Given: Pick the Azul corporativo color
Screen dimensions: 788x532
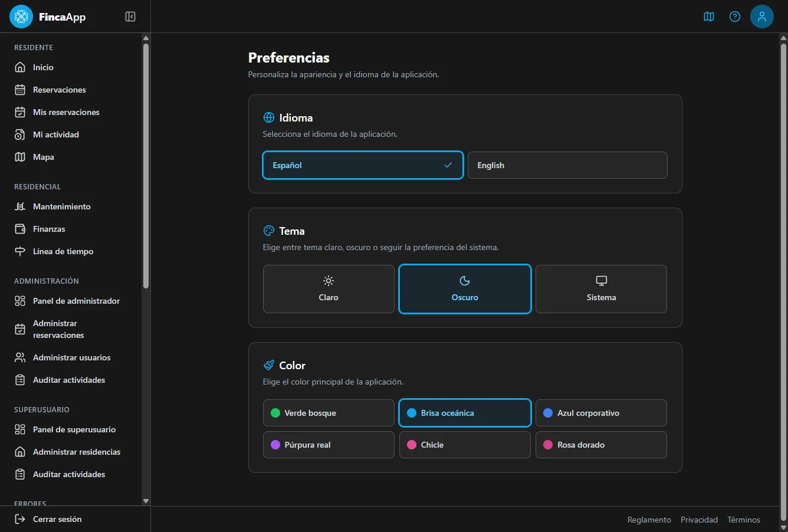Looking at the screenshot, I should (601, 413).
